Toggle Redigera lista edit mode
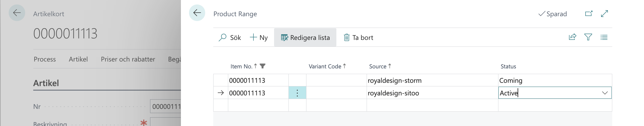 coord(305,37)
